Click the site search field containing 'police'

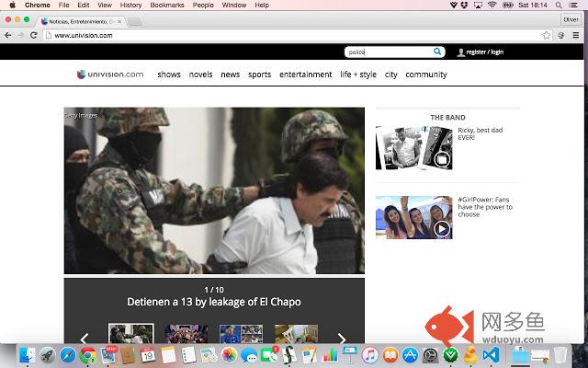(x=386, y=52)
